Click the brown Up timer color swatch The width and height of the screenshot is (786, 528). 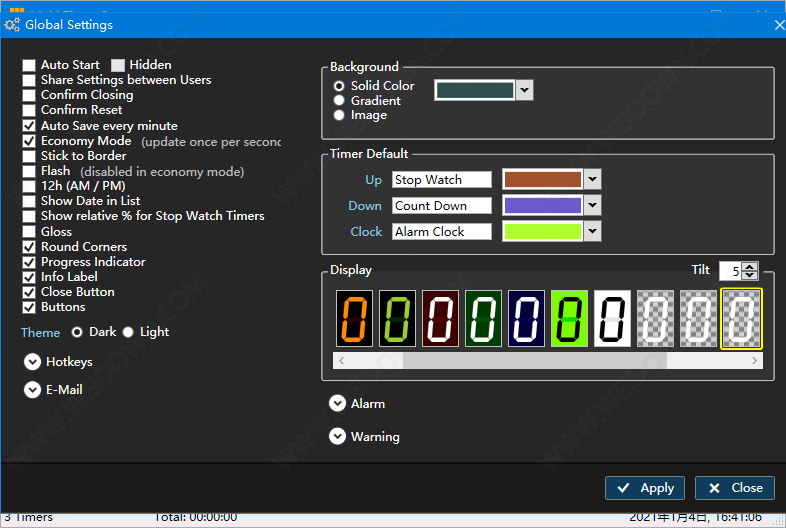click(x=543, y=179)
